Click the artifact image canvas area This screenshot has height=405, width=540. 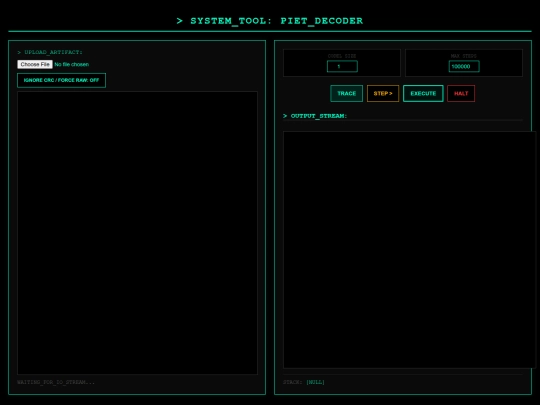point(137,233)
